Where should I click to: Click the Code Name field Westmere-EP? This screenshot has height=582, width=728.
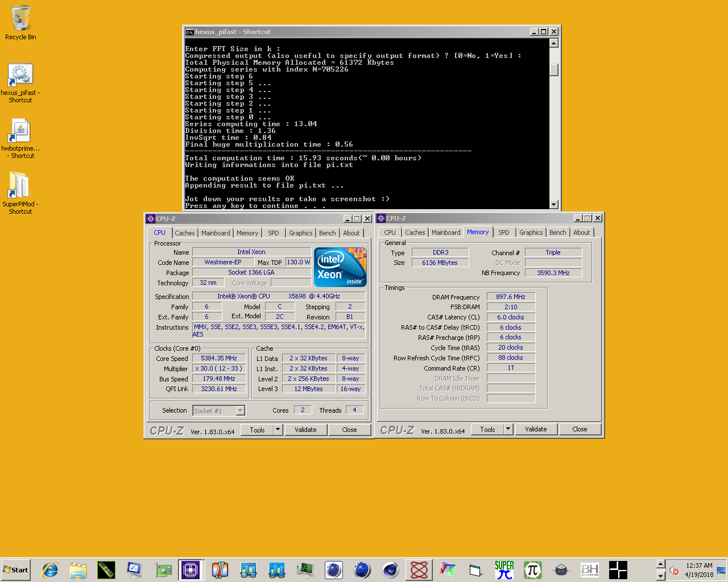pos(223,262)
